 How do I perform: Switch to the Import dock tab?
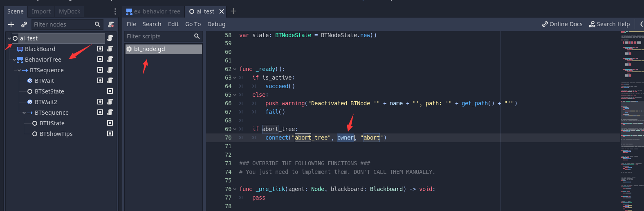(x=41, y=11)
